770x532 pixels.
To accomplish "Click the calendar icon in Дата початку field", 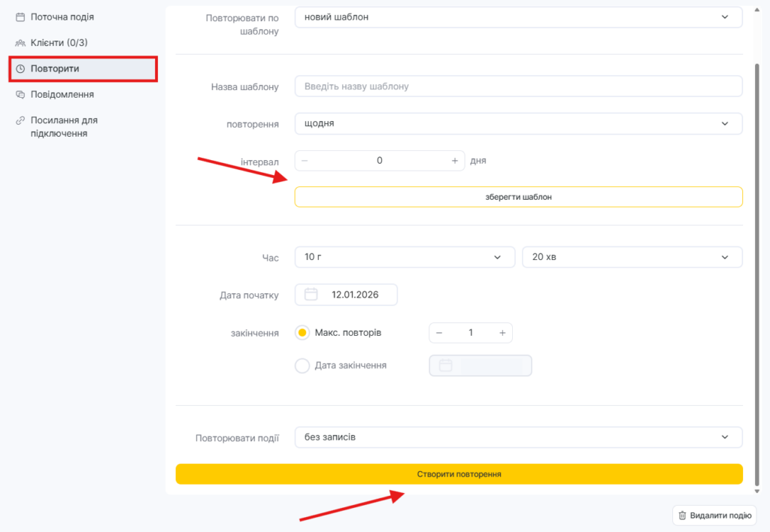I will click(x=311, y=295).
